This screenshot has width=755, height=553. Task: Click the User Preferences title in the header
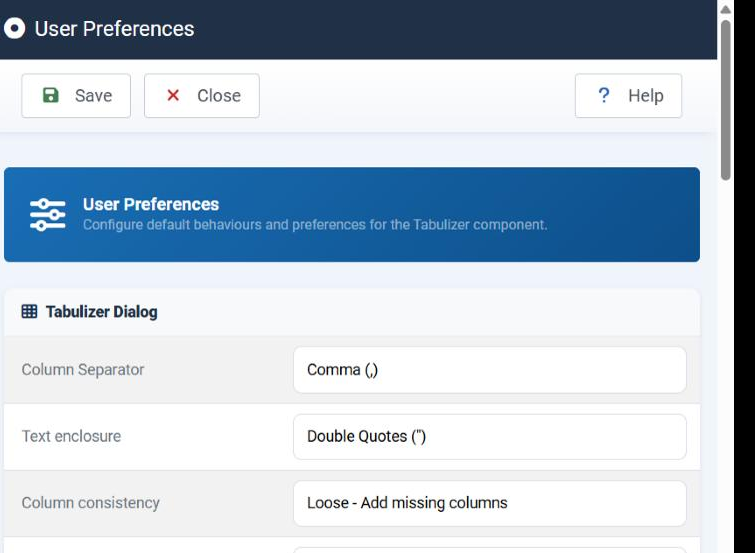[115, 29]
